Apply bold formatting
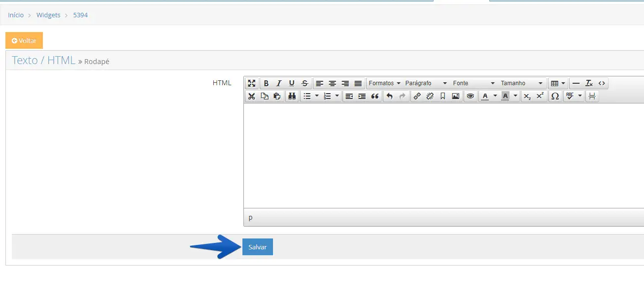Screen dimensions: 644x304 coord(266,83)
